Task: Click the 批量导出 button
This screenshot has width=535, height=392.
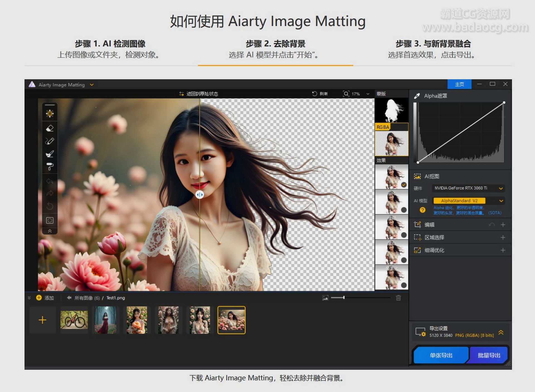Action: click(489, 355)
